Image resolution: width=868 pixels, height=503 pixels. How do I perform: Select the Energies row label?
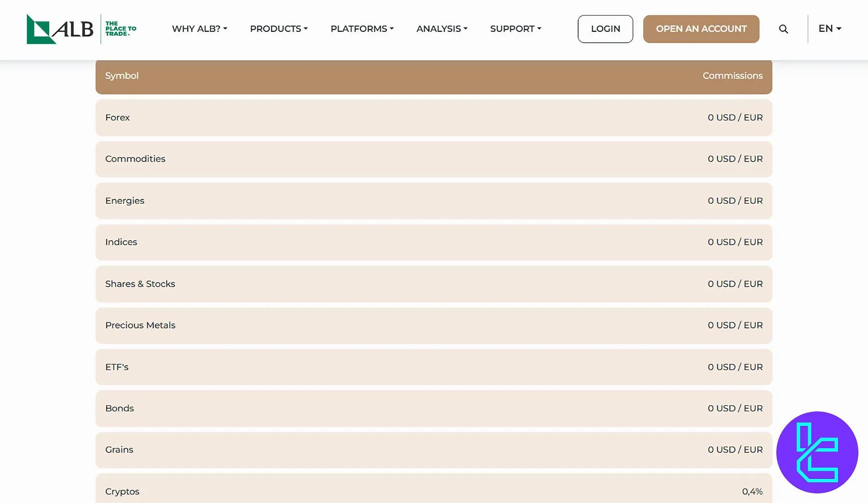tap(125, 201)
